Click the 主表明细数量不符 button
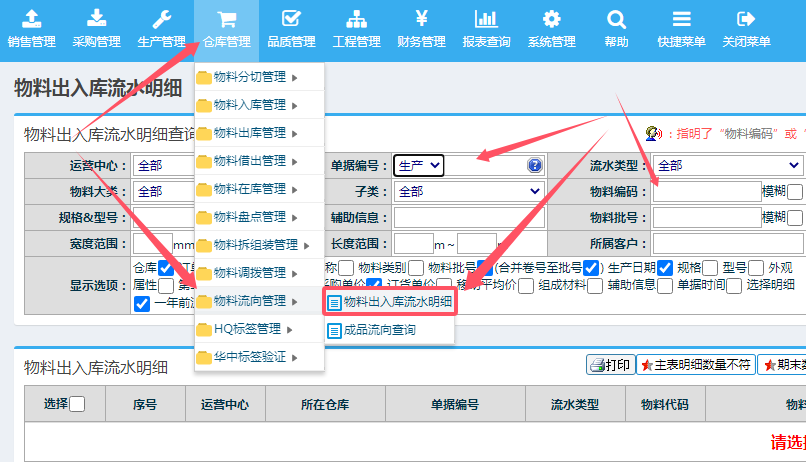The image size is (806, 462). point(695,365)
